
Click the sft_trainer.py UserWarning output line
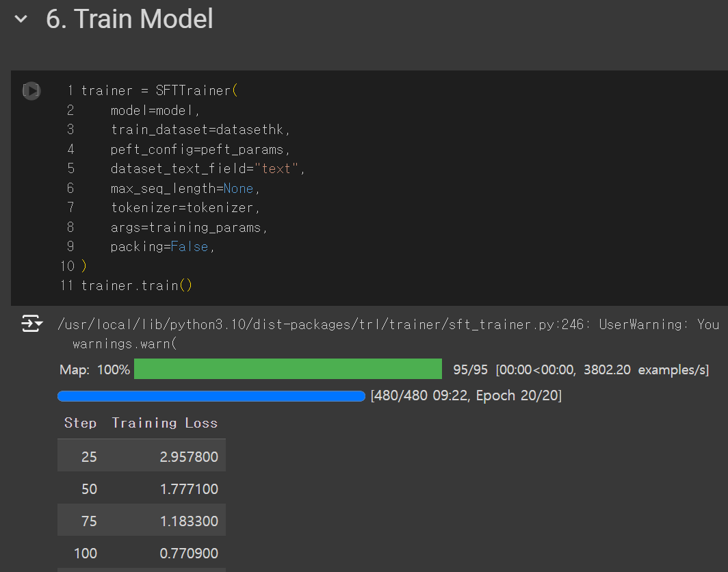[388, 324]
